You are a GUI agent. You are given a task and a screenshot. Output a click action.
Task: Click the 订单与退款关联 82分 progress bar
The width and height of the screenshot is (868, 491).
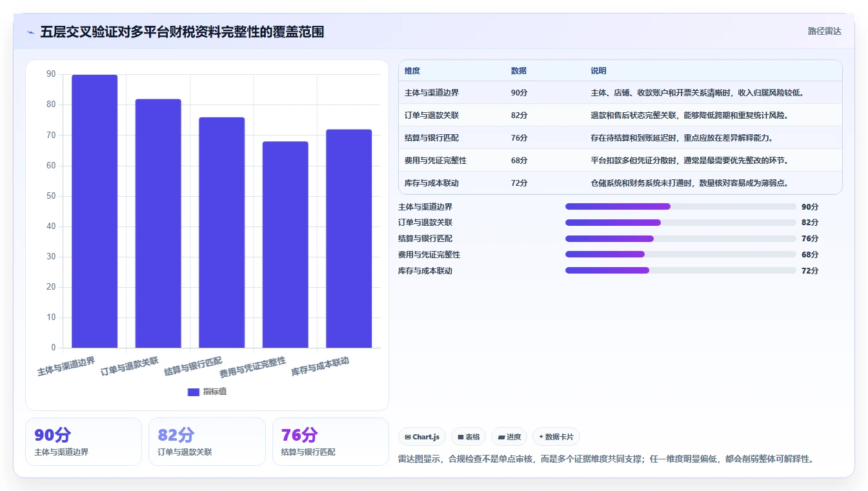(x=681, y=223)
